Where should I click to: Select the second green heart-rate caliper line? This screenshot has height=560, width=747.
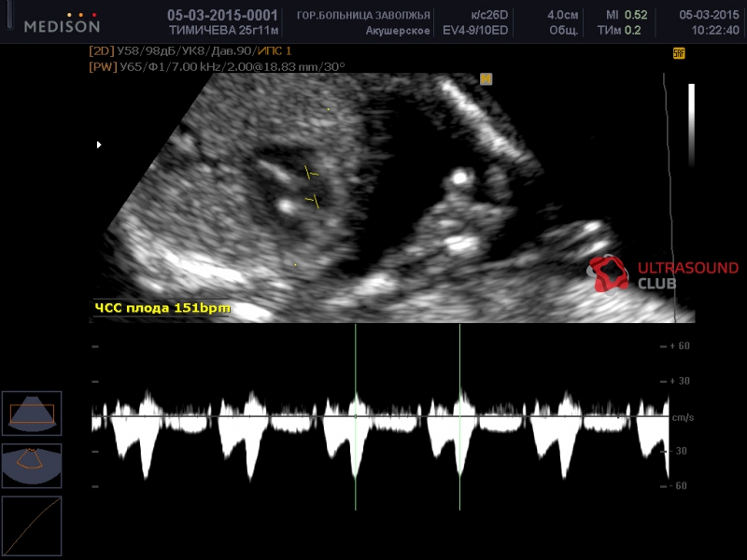pos(459,417)
